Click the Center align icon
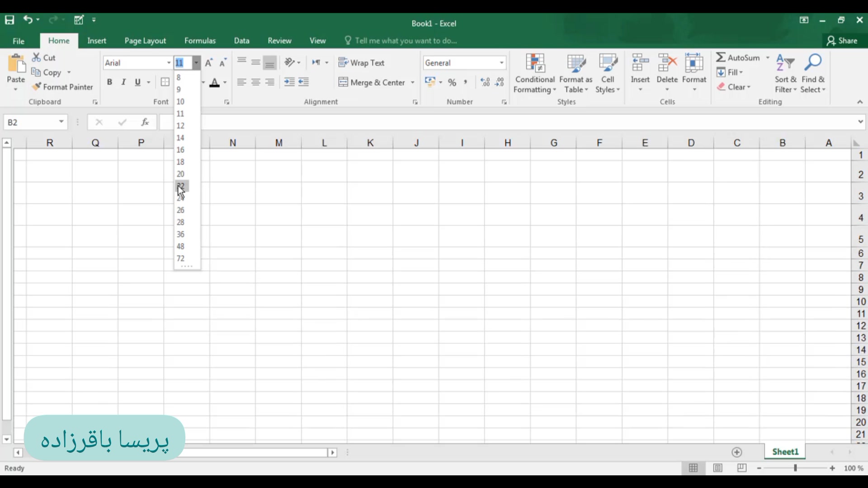The width and height of the screenshot is (868, 488). (x=256, y=82)
